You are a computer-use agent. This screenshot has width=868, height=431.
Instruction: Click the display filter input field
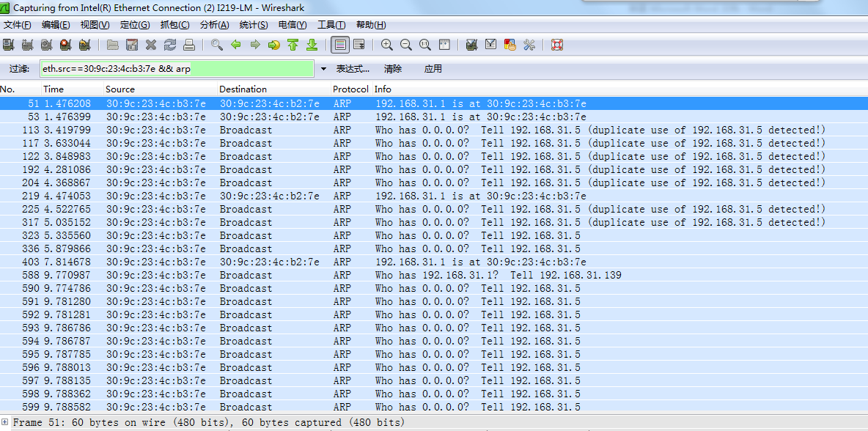coord(177,69)
